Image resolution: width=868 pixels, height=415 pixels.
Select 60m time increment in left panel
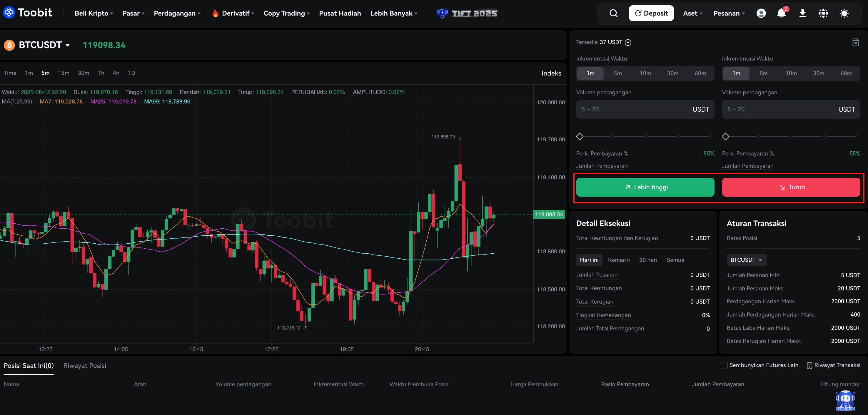pos(700,73)
